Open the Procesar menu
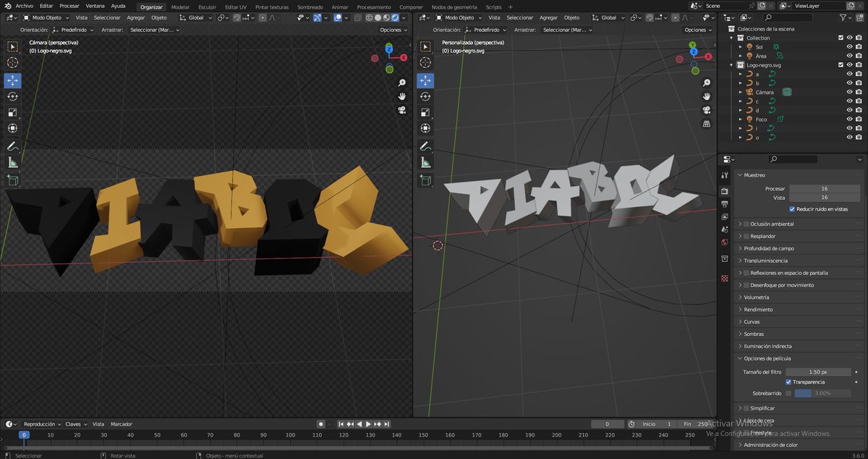 click(x=69, y=6)
